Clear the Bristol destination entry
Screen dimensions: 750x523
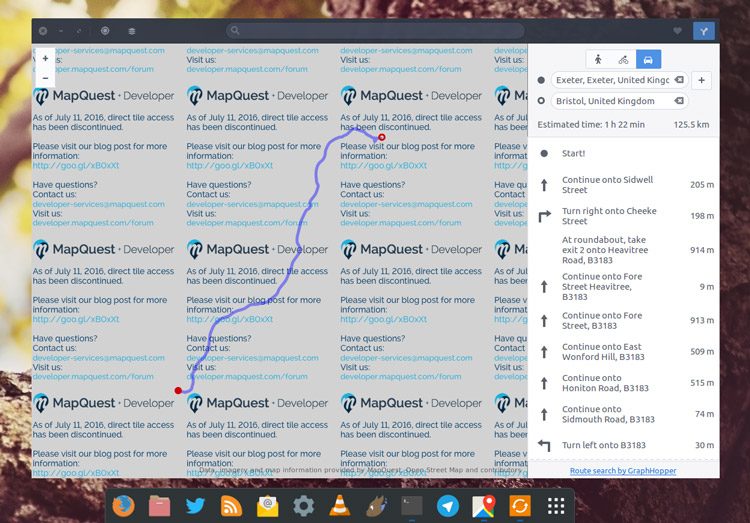(678, 101)
